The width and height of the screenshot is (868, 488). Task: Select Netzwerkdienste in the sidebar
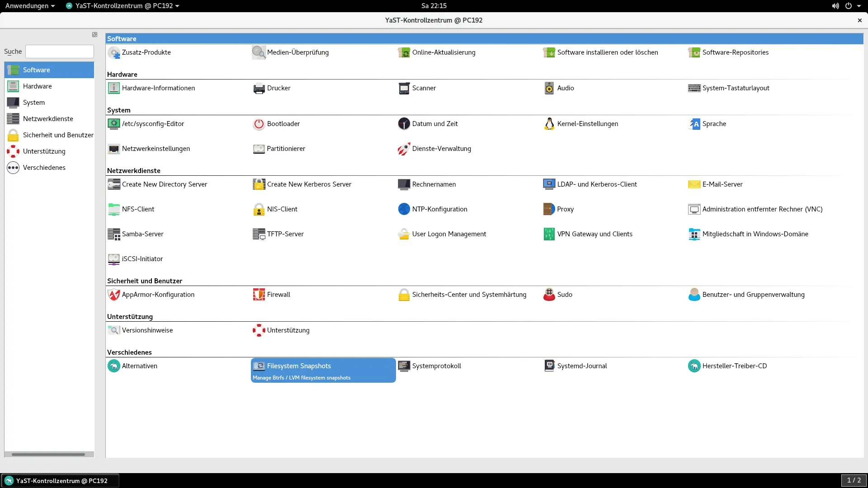pos(49,119)
